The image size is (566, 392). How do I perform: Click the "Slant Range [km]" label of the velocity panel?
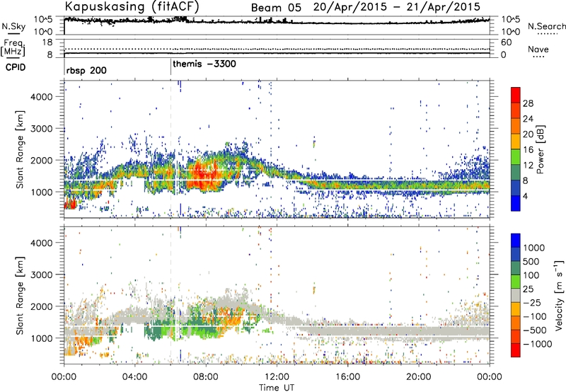[20, 295]
